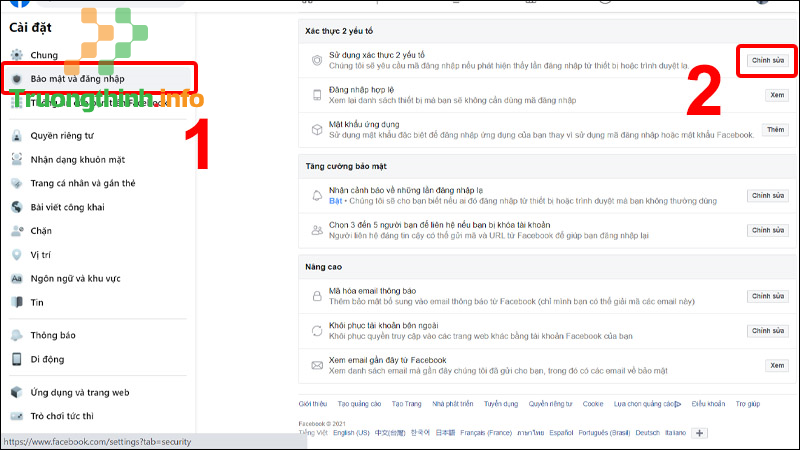Switch language to Español

point(561,433)
